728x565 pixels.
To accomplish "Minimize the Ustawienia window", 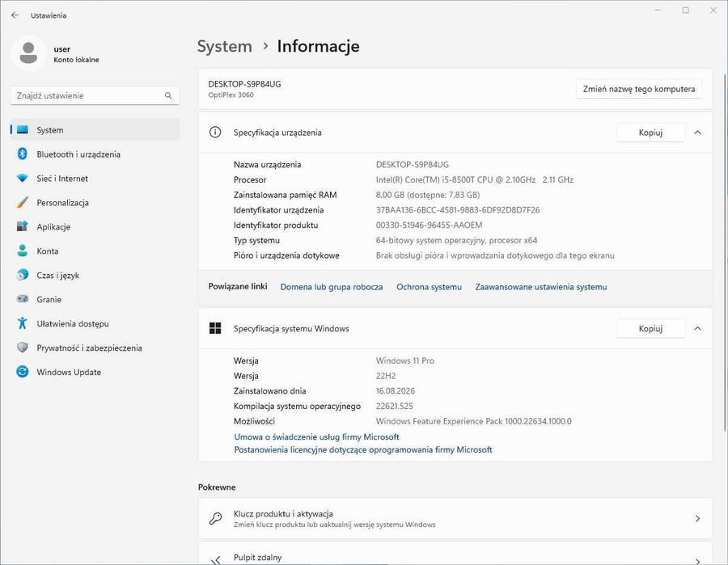I will [x=658, y=11].
